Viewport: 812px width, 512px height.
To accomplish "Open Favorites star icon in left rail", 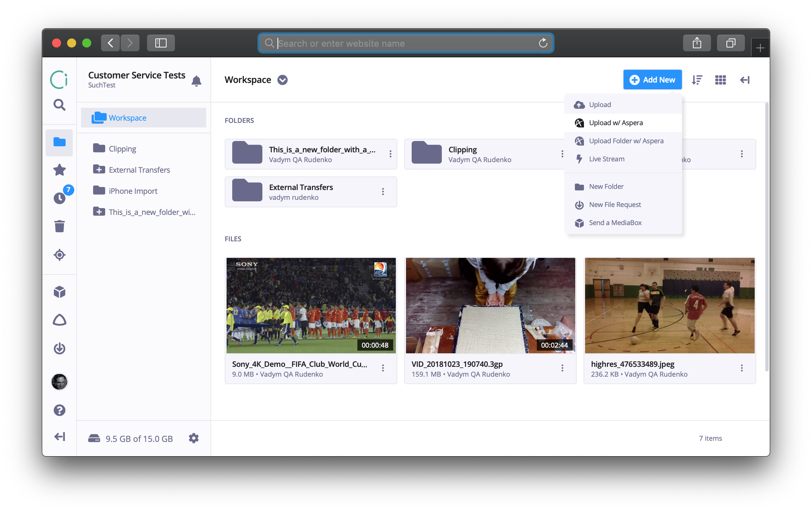I will pyautogui.click(x=59, y=170).
